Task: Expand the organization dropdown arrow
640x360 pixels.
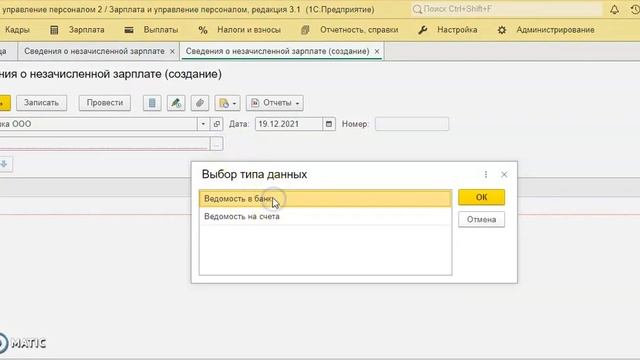Action: 203,124
